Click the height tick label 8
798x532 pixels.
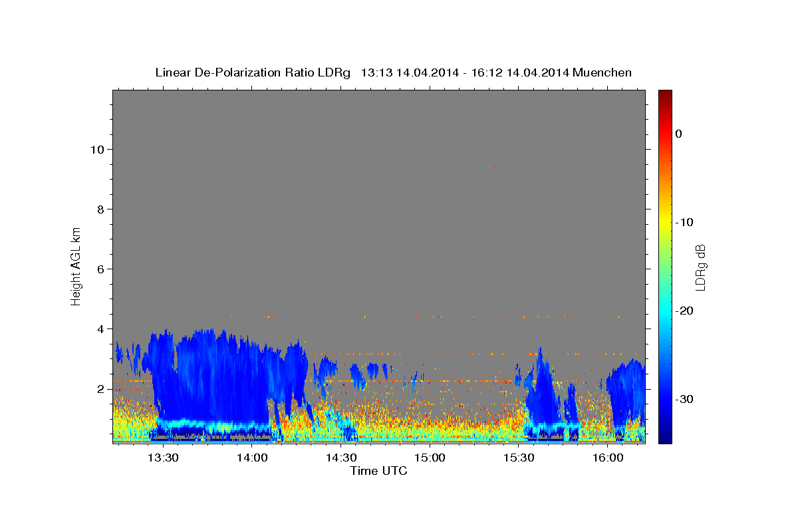click(x=100, y=209)
